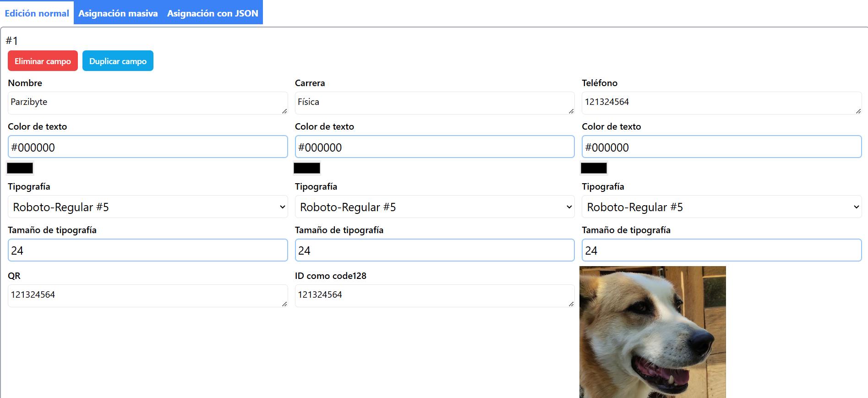
Task: Click the Tamaño de tipografía field under Carrera
Action: [434, 250]
